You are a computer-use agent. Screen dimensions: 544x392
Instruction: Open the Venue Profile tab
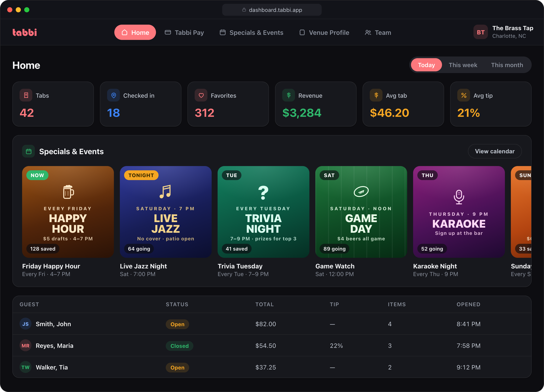tap(324, 32)
